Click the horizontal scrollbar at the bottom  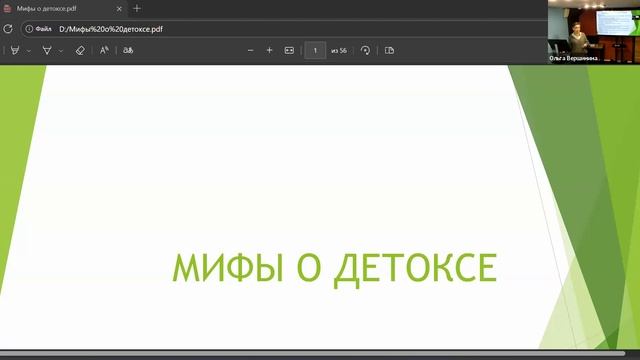[312, 353]
